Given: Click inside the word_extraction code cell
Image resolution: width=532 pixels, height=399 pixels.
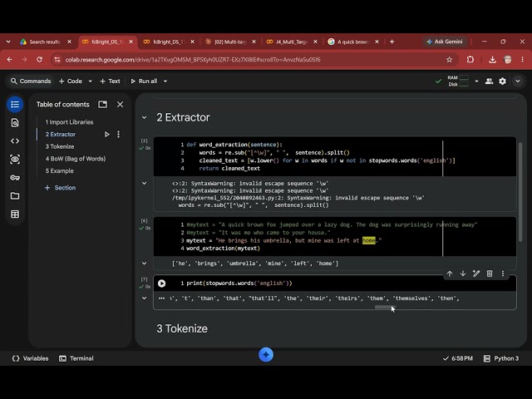Looking at the screenshot, I should 335,156.
